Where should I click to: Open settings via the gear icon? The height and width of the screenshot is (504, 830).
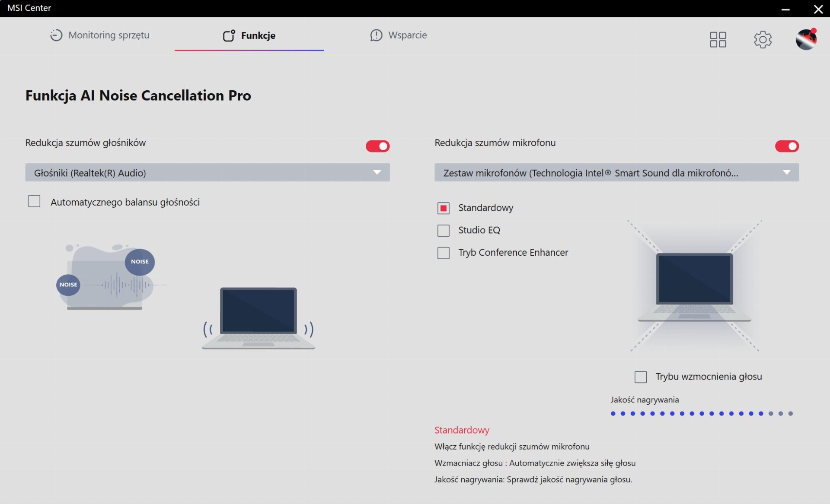763,40
